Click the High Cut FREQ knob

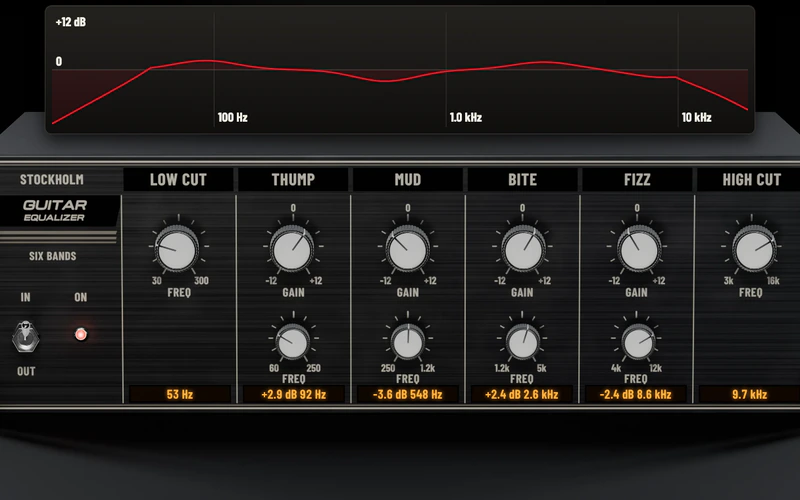(x=753, y=249)
